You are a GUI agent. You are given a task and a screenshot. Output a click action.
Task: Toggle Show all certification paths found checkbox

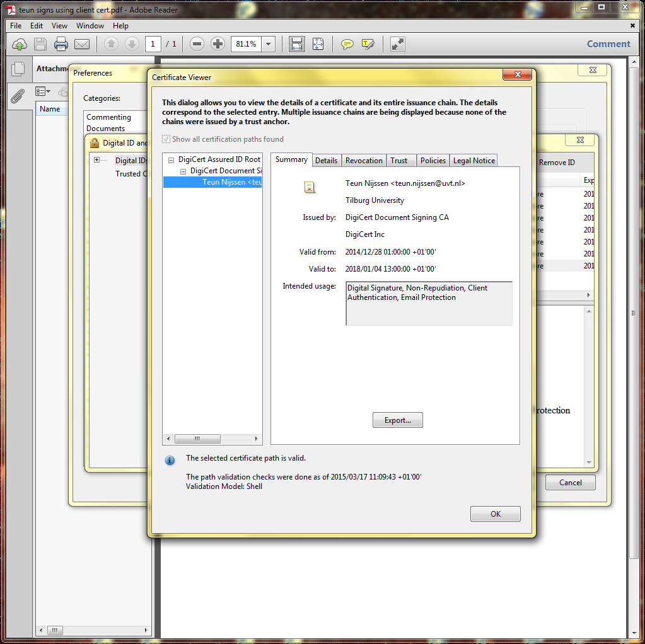click(166, 139)
